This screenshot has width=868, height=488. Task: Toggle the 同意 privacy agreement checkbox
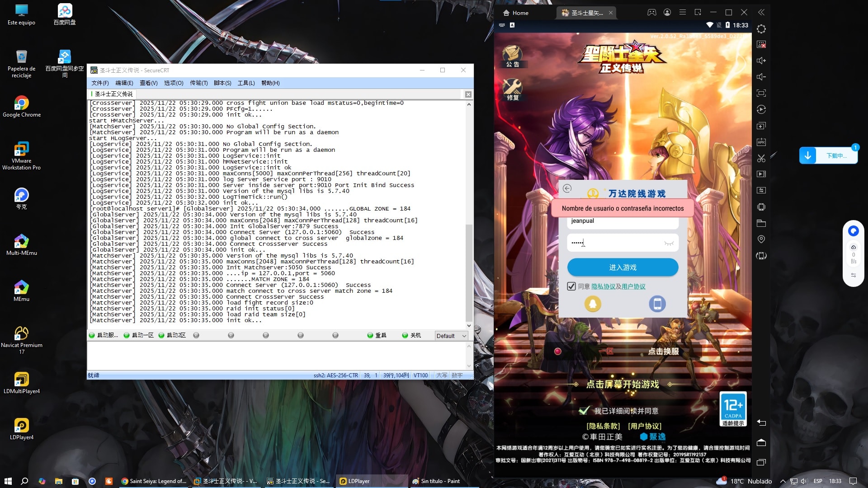pos(571,286)
